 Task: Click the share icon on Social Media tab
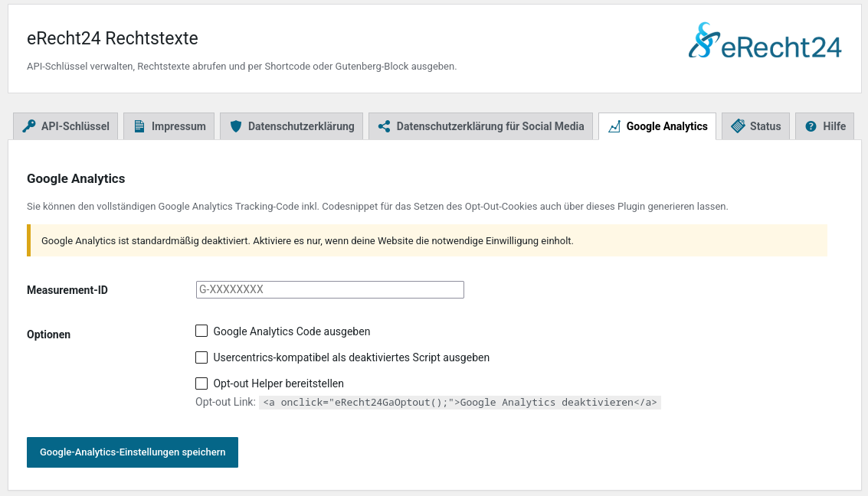click(x=384, y=126)
